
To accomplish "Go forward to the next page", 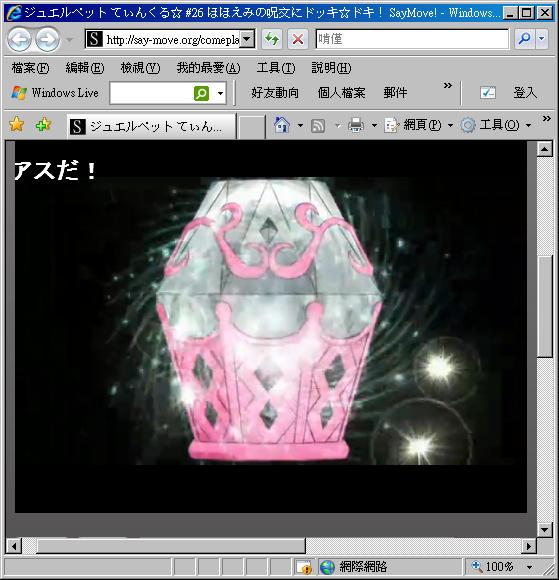I will [x=47, y=39].
